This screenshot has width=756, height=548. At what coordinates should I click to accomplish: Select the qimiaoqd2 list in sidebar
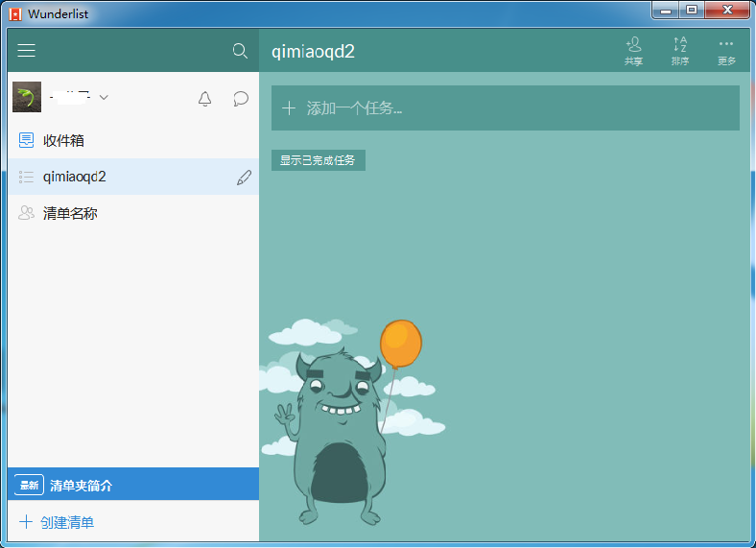coord(133,177)
